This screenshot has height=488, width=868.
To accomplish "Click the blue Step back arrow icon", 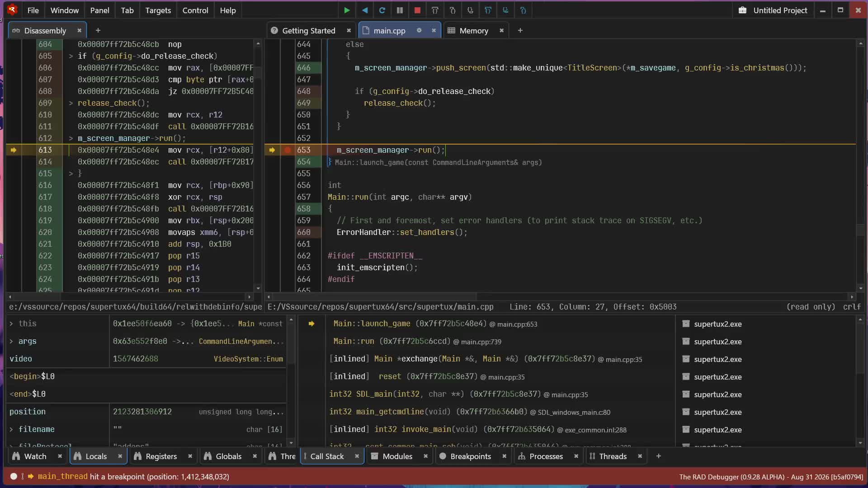I will (364, 10).
